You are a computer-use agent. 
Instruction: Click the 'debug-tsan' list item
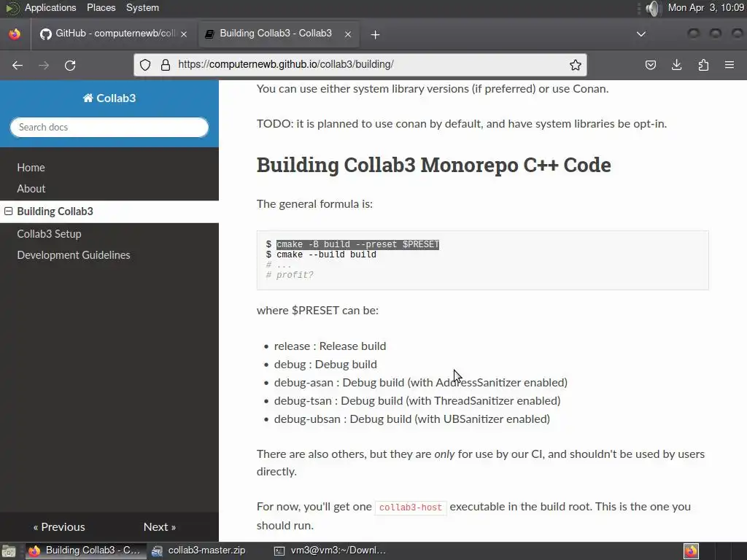coord(417,401)
